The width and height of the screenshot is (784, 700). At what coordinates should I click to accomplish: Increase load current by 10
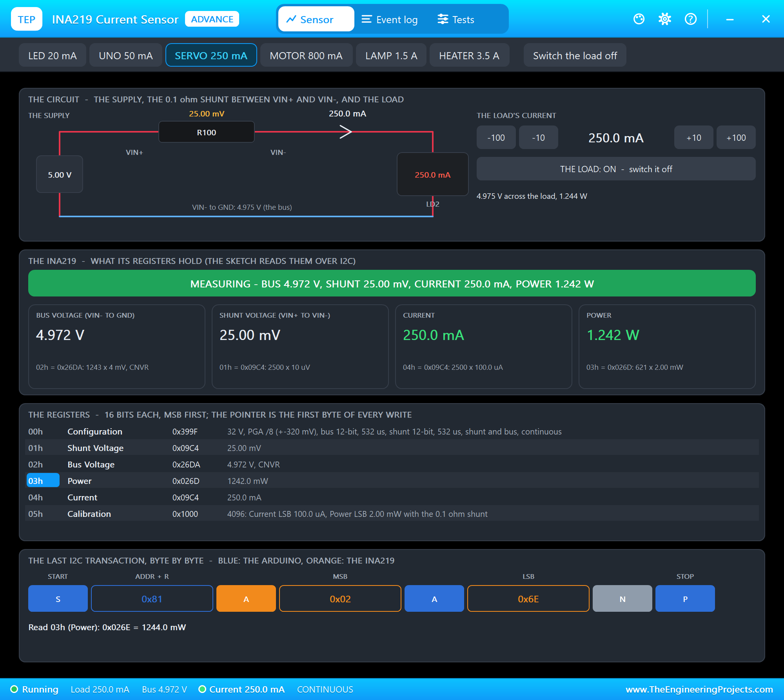click(x=693, y=138)
